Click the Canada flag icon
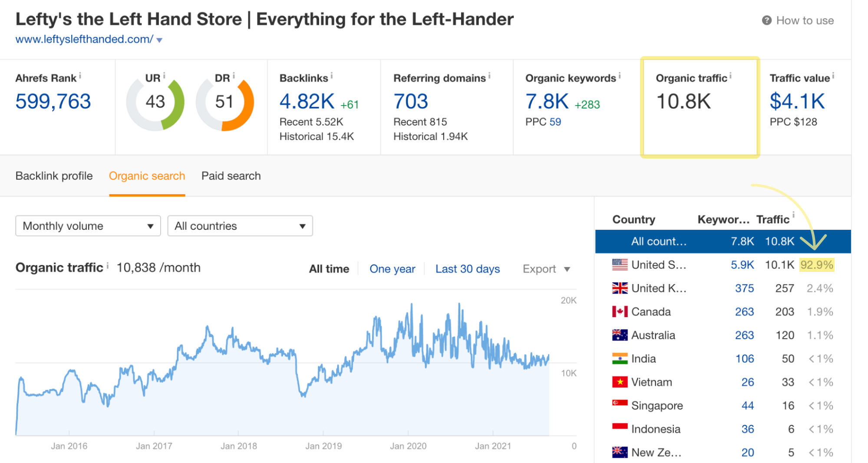Image resolution: width=868 pixels, height=463 pixels. [620, 311]
